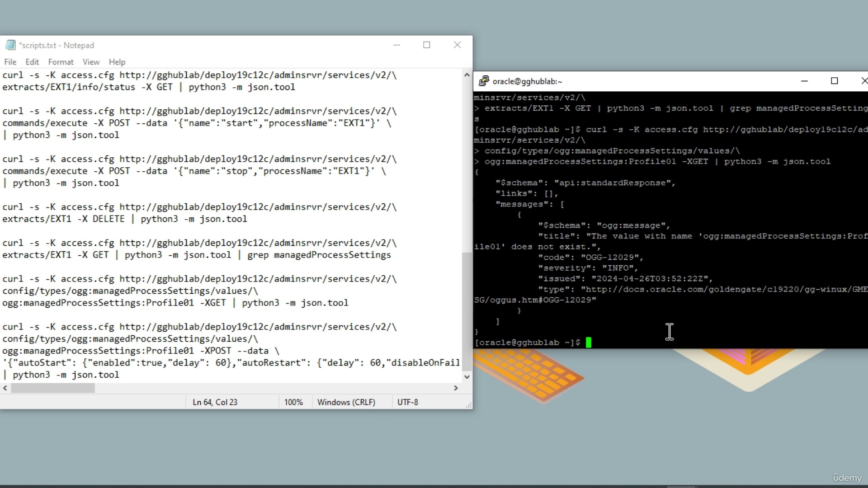Click '"$schema": "api:standardResponse"' in terminal
Screen dimensions: 868x488
pyautogui.click(x=585, y=183)
